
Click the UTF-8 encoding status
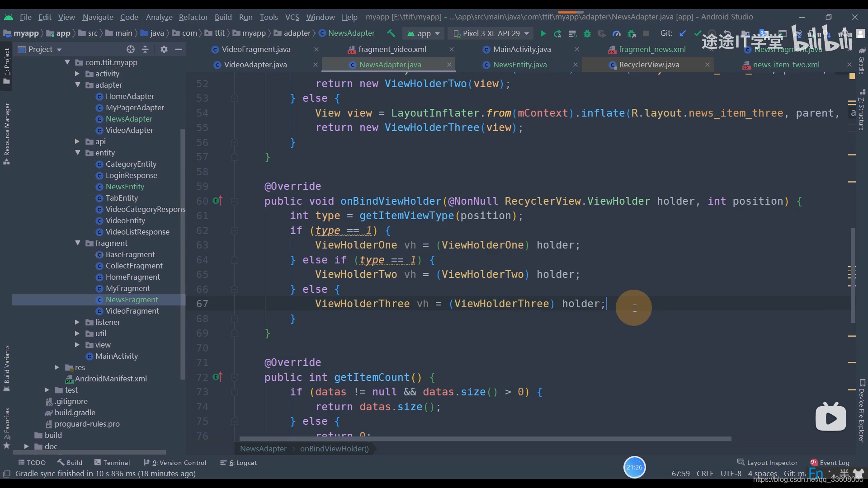click(731, 474)
